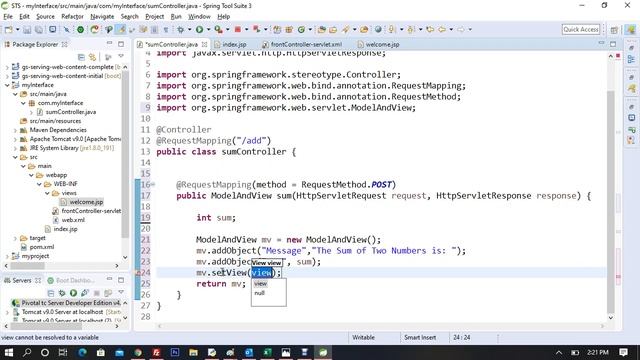Click the debug server icon in Servers panel
This screenshot has width=640, height=360.
62,293
